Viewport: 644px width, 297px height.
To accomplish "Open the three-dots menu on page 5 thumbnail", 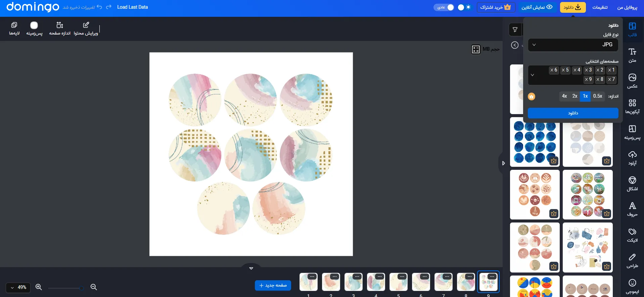I will coord(402,277).
